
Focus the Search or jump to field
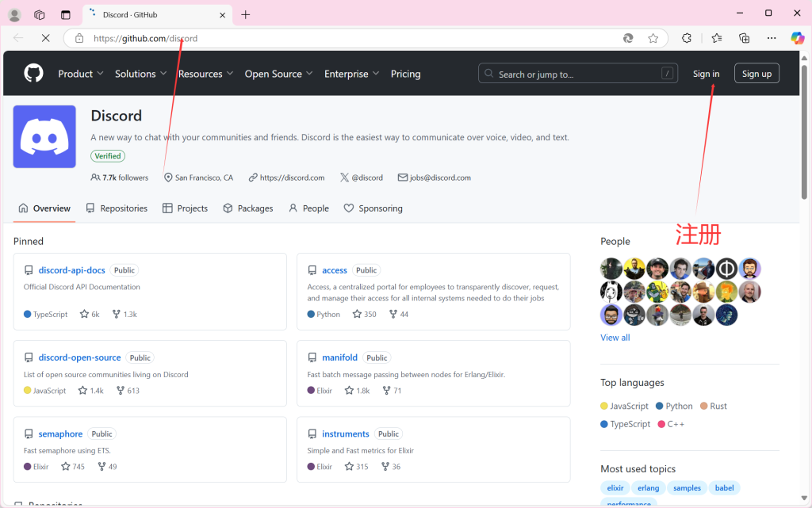578,74
